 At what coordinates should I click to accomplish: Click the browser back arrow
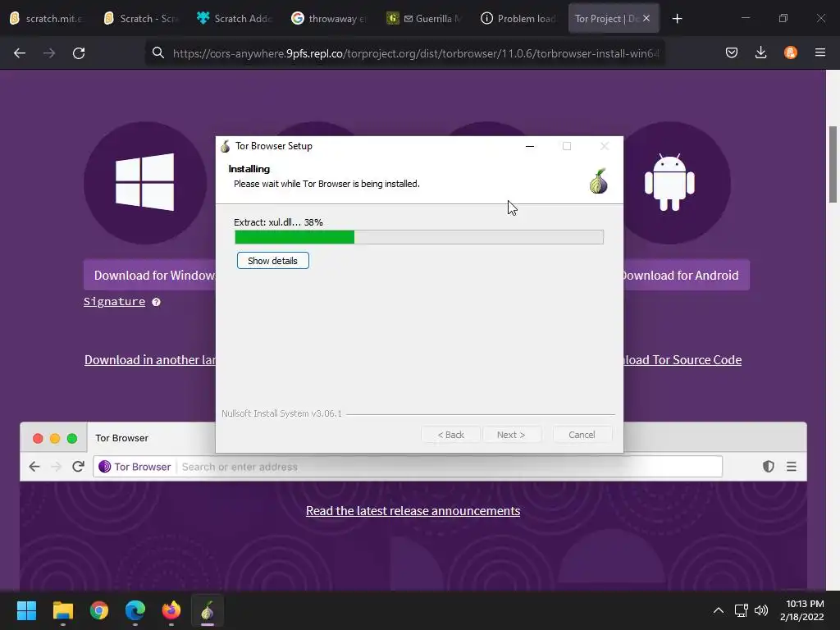coord(20,53)
